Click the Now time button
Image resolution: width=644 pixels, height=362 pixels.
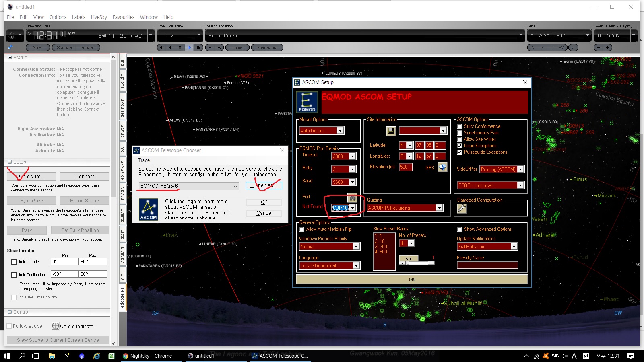(37, 47)
